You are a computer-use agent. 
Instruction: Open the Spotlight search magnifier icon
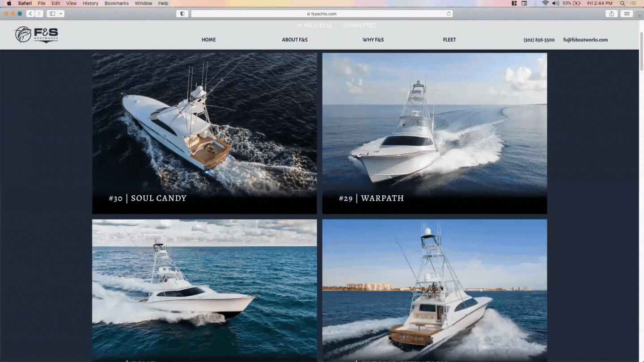(x=622, y=3)
